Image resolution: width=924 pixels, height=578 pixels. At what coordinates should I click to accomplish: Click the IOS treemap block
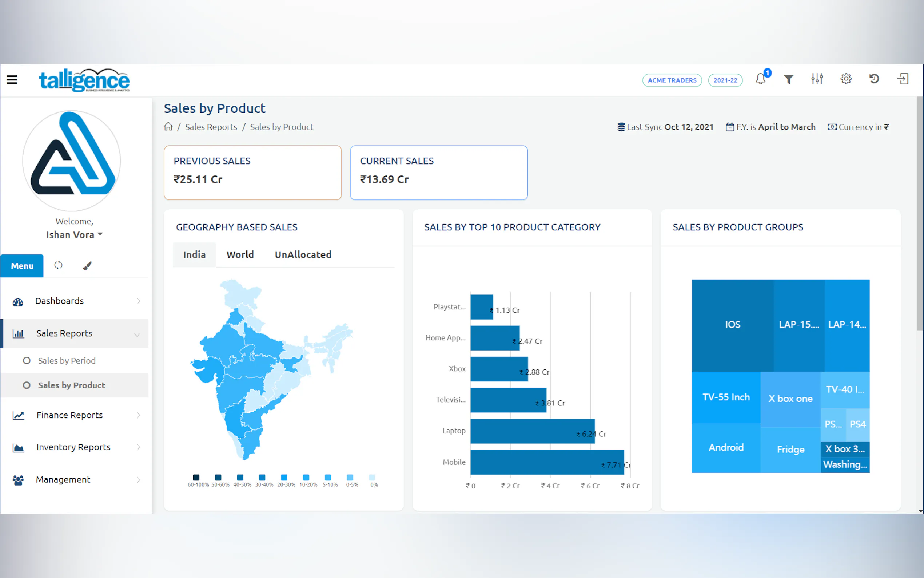pyautogui.click(x=732, y=325)
